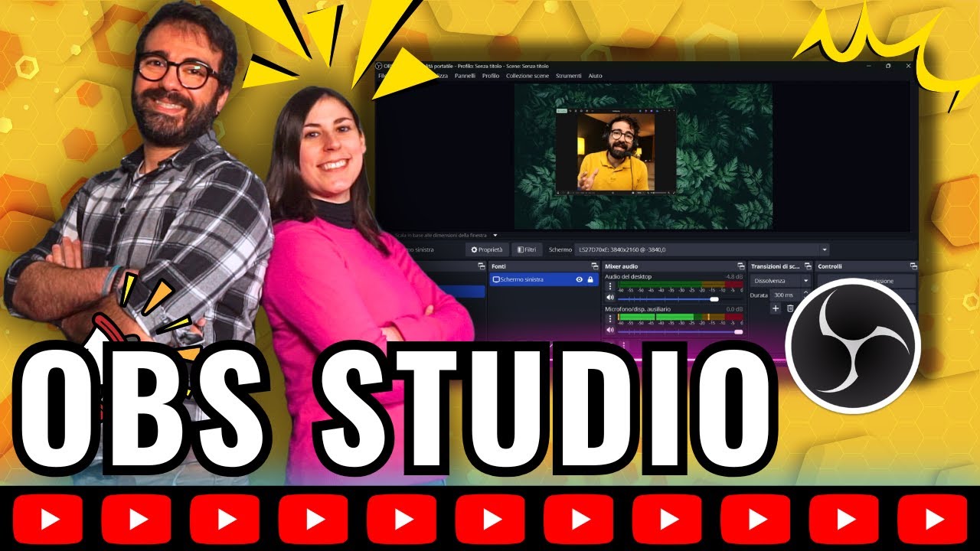Remove transition with the trash icon
The image size is (980, 551).
tap(790, 308)
